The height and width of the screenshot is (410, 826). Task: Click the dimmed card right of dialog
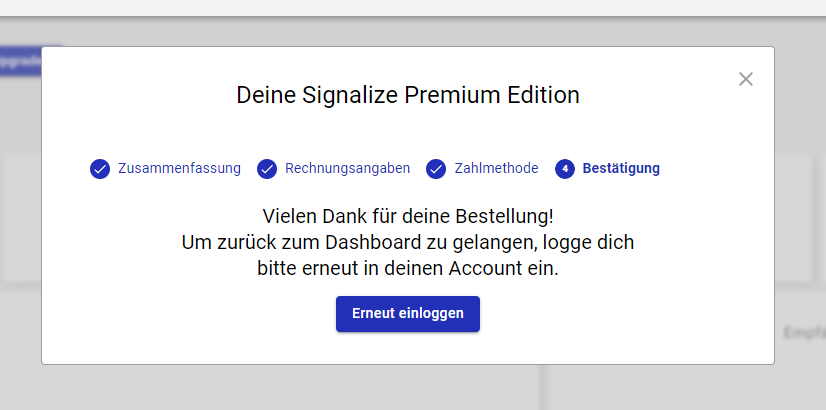pos(793,219)
